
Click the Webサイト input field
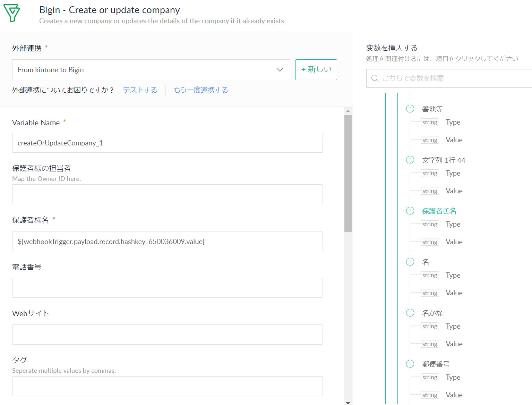167,335
